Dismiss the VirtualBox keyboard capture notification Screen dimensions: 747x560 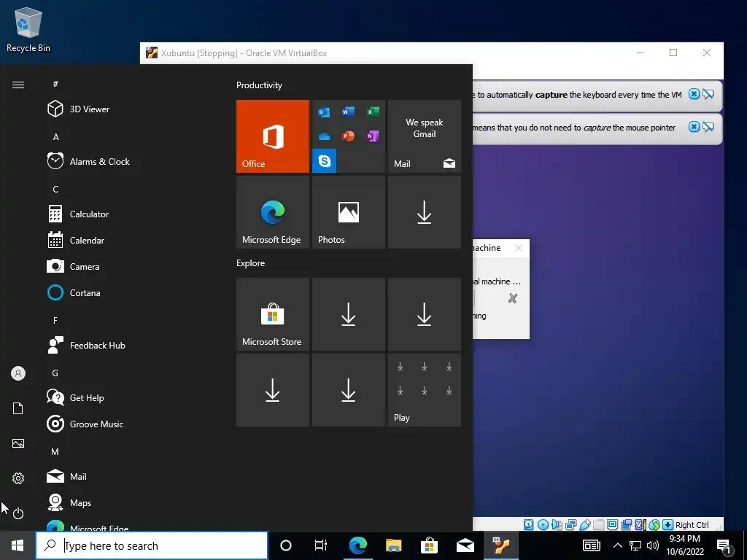(694, 94)
